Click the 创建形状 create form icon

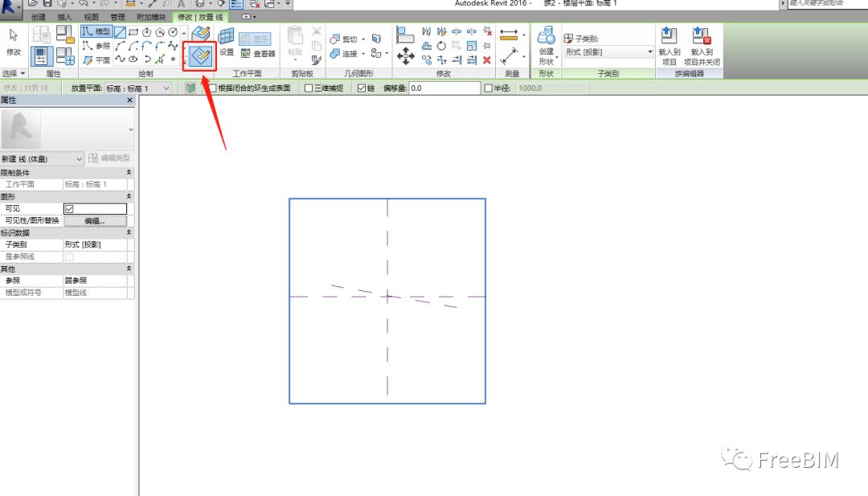coord(547,44)
